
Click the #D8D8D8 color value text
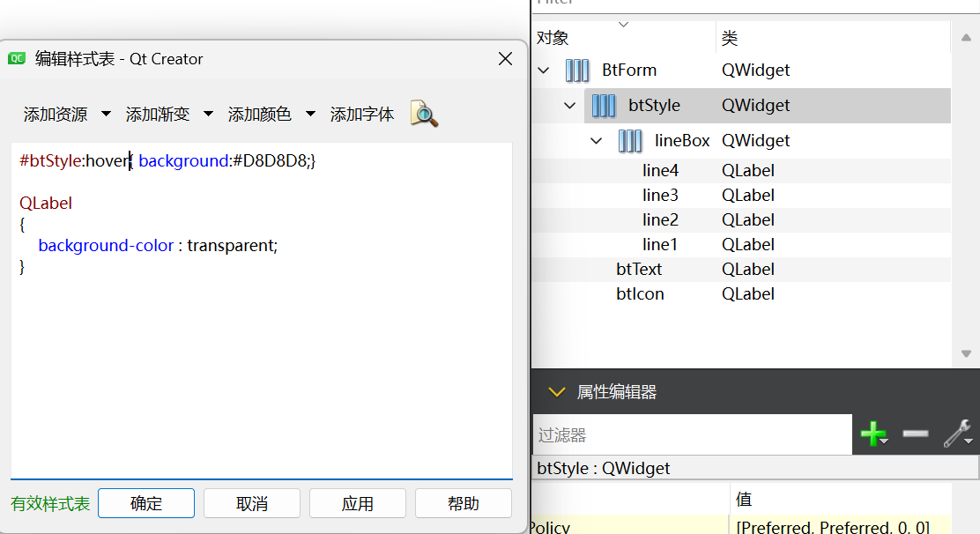(270, 160)
